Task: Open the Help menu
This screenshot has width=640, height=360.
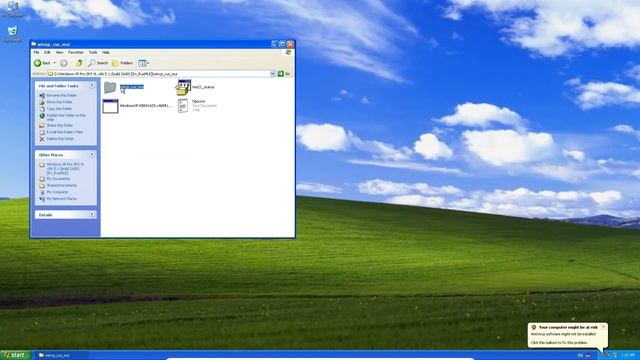Action: tap(106, 52)
